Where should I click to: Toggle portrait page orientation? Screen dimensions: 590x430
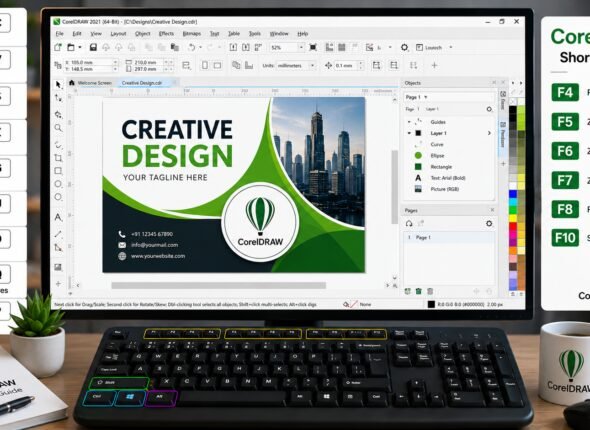(204, 65)
